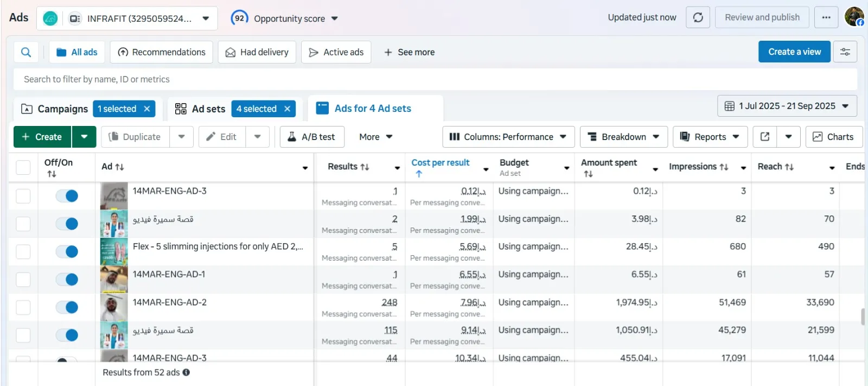Image resolution: width=868 pixels, height=386 pixels.
Task: Open the date range 1 Jul–21 Sep dropdown
Action: click(787, 106)
